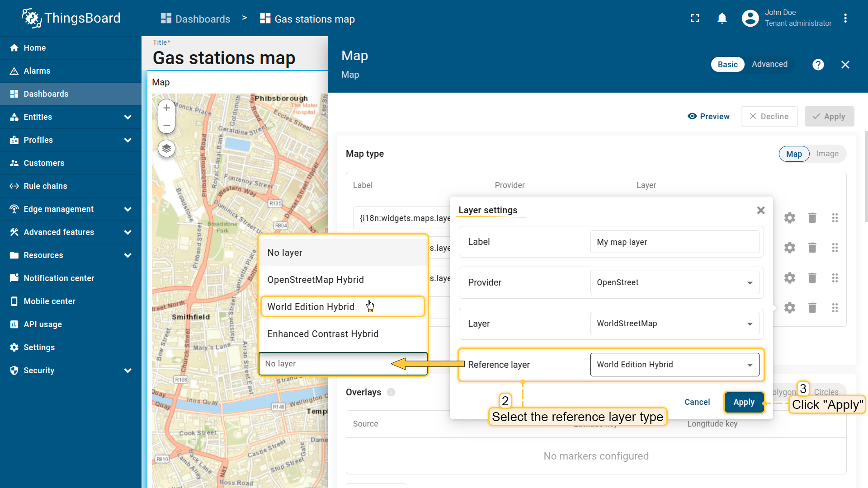868x488 pixels.
Task: Pick Enhanced Contrast Hybrid from list
Action: (x=323, y=334)
